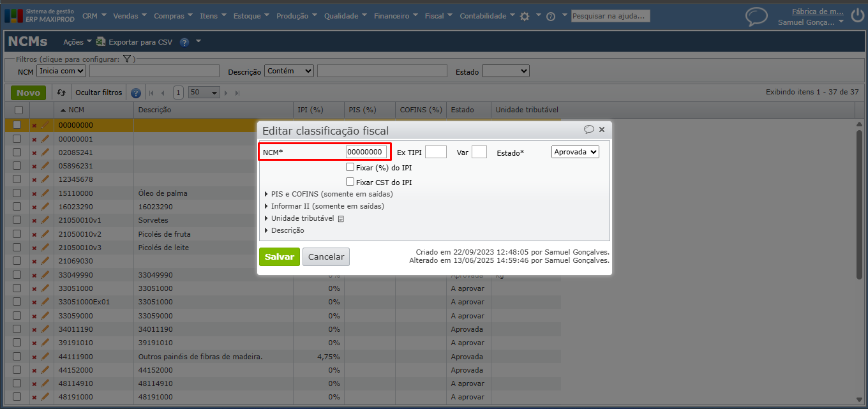Click the Var input field
This screenshot has width=868, height=409.
pos(479,152)
